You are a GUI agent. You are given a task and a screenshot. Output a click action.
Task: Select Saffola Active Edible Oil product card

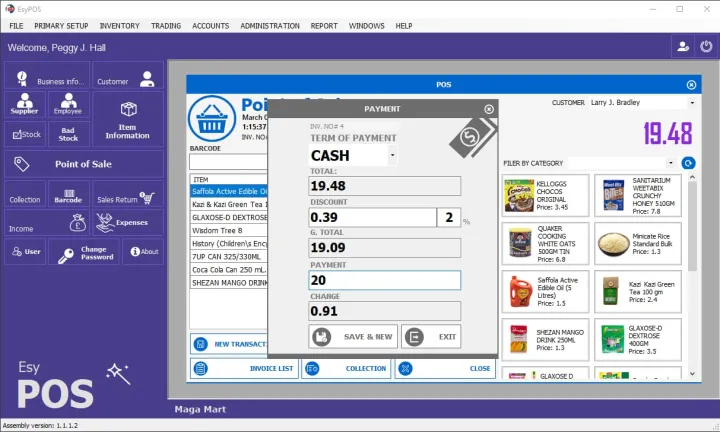click(x=545, y=292)
